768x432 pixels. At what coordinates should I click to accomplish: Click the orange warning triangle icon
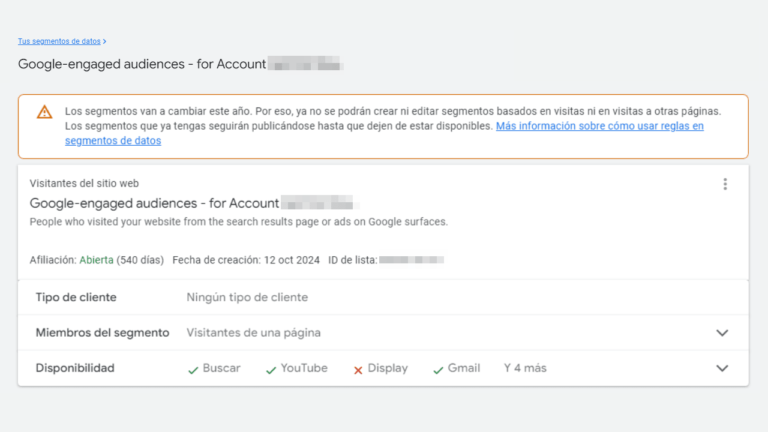pos(45,112)
